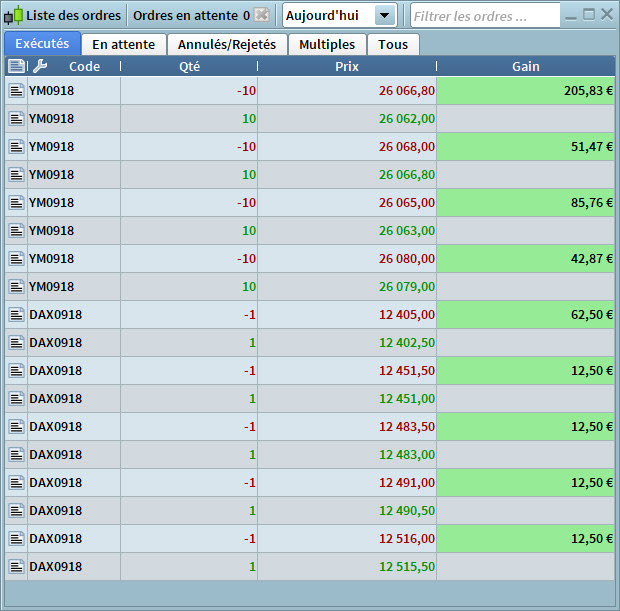Click price 26 068,00
Screen dimensions: 620x611
[x=407, y=147]
